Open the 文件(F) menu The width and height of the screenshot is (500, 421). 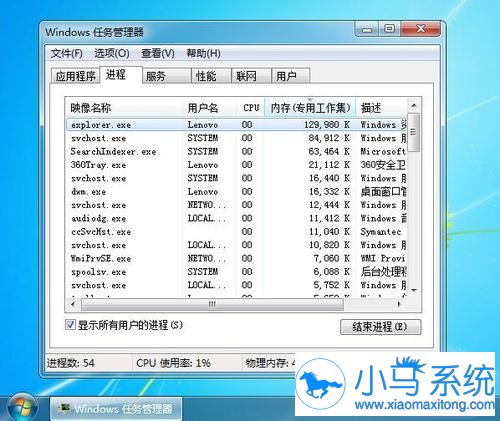pos(67,53)
